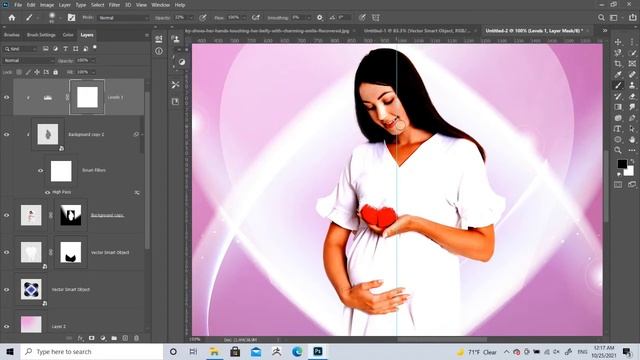This screenshot has height=360, width=640.
Task: Open the Smoothing value dropdown
Action: click(x=308, y=18)
